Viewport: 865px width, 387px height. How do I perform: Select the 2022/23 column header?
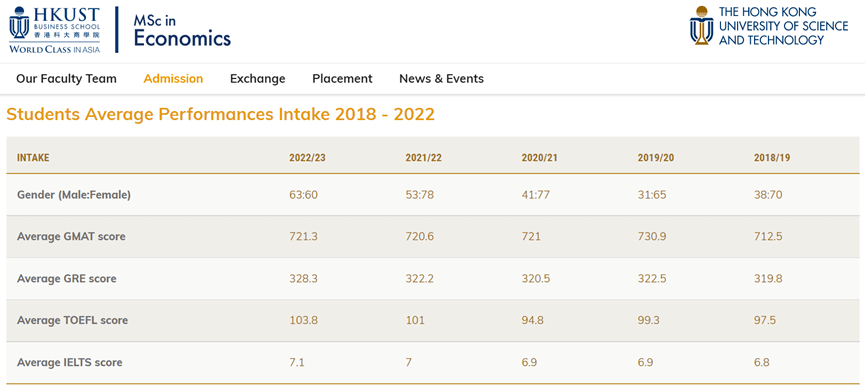tap(307, 158)
